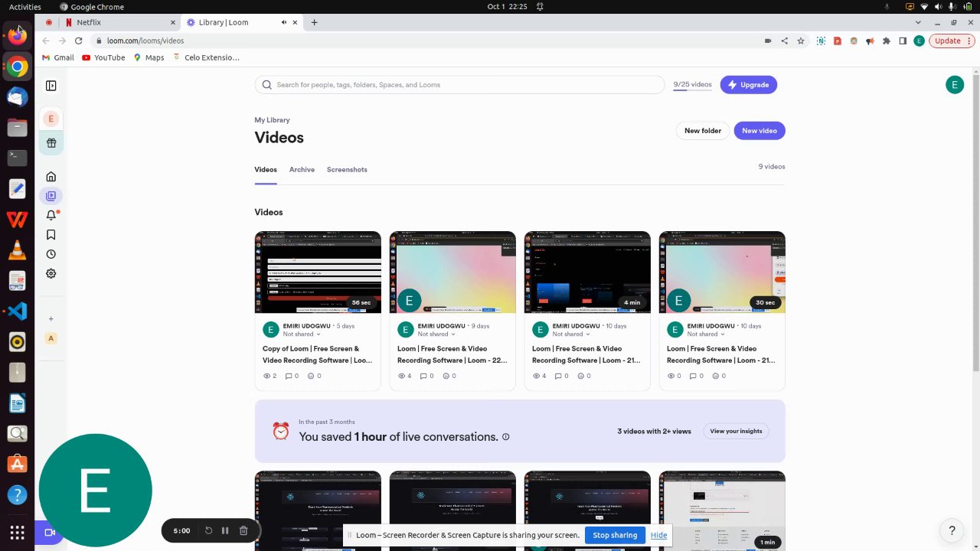This screenshot has width=980, height=551.
Task: Launch VLC from the Ubuntu dock
Action: pos(17,250)
